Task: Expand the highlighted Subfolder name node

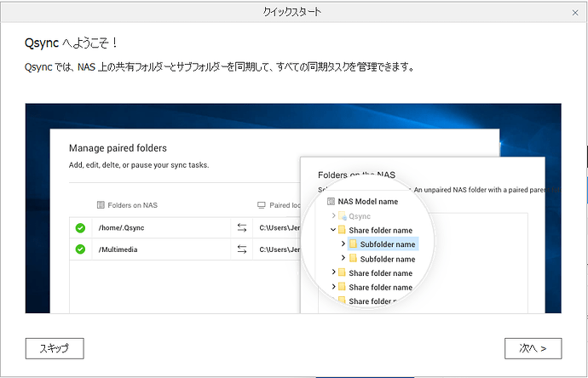Action: [343, 244]
